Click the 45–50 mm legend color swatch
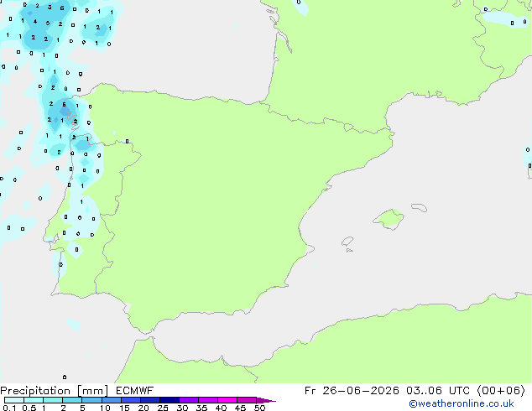The image size is (532, 411). 247,400
